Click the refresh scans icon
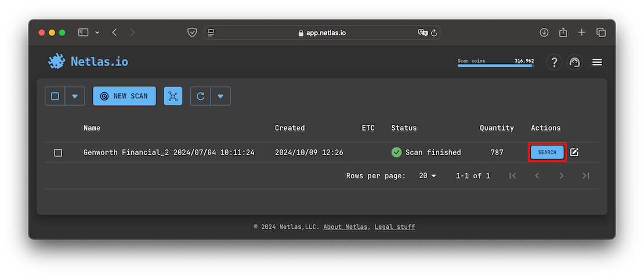The width and height of the screenshot is (644, 277). pos(200,96)
